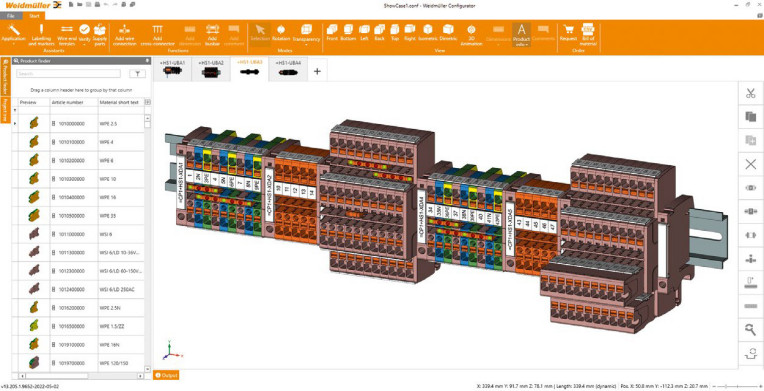Click the Product finder search field
The image size is (764, 391).
click(69, 74)
